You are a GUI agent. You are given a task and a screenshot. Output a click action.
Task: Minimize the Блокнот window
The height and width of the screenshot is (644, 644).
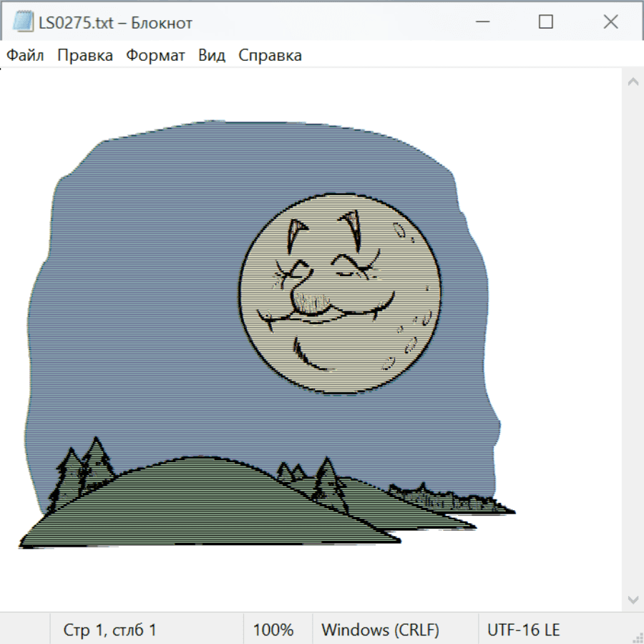(481, 22)
